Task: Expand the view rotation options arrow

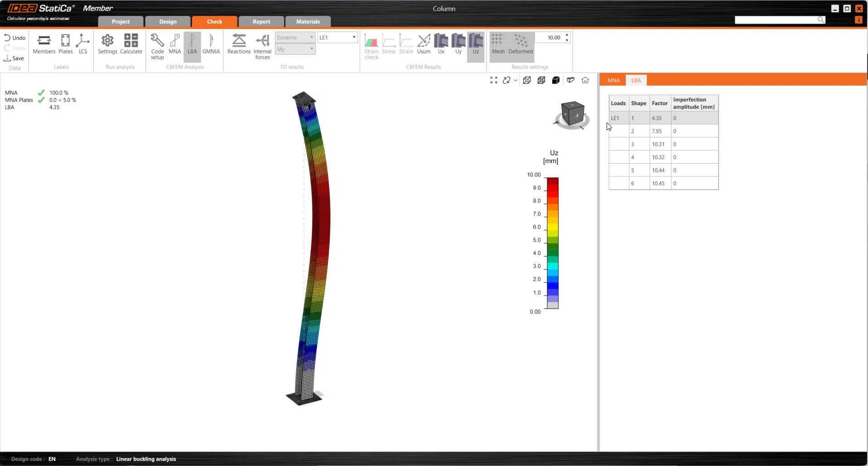Action: 516,81
